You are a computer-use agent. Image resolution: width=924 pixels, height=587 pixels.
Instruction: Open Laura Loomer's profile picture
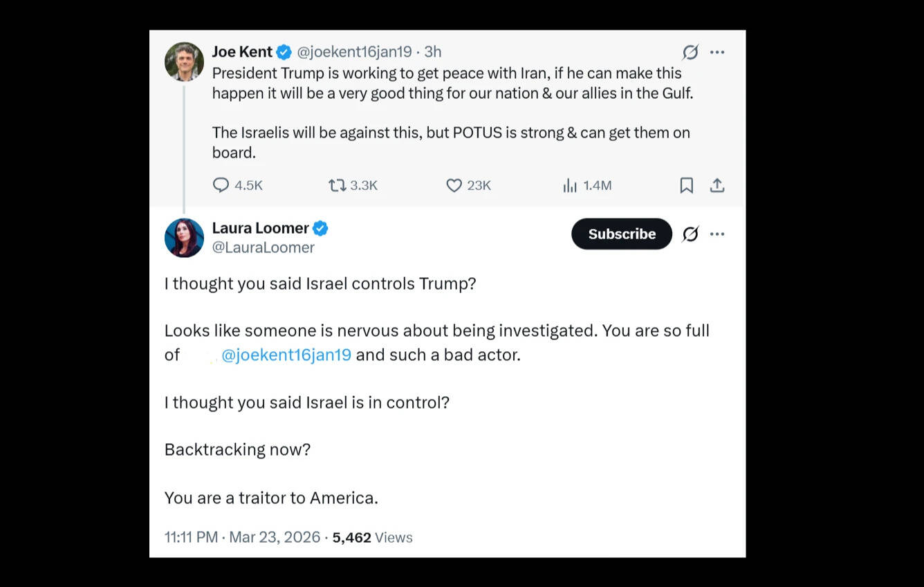[184, 237]
